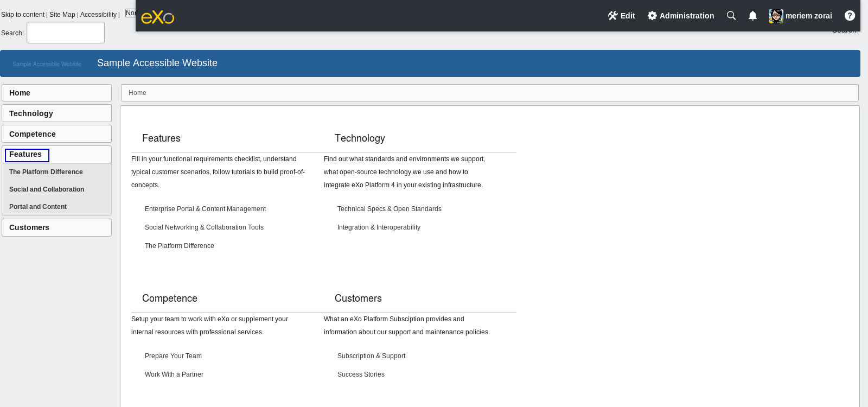Viewport: 868px width, 407px height.
Task: Open the partially hidden style dropdown
Action: point(130,13)
